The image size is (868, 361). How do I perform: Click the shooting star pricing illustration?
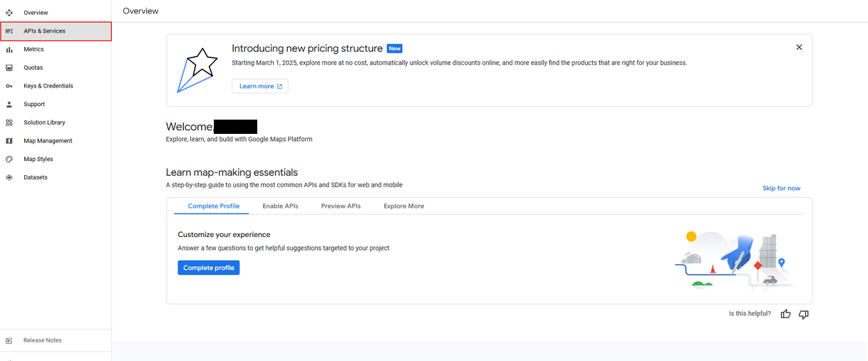pyautogui.click(x=197, y=70)
